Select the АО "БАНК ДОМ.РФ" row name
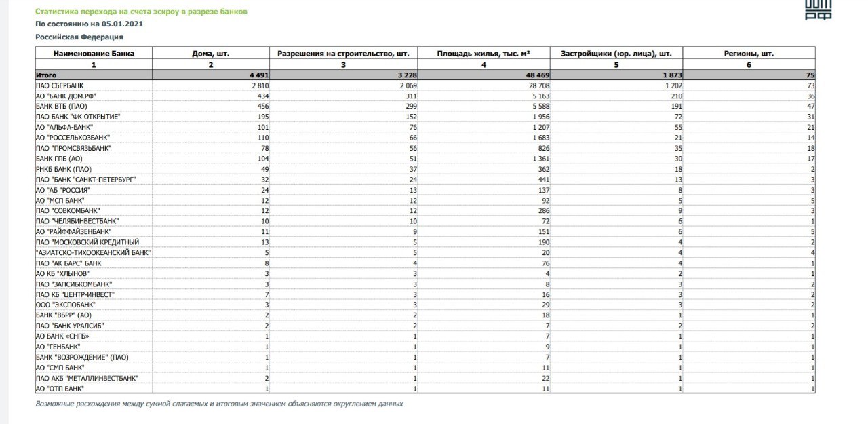The height and width of the screenshot is (424, 868). (66, 96)
